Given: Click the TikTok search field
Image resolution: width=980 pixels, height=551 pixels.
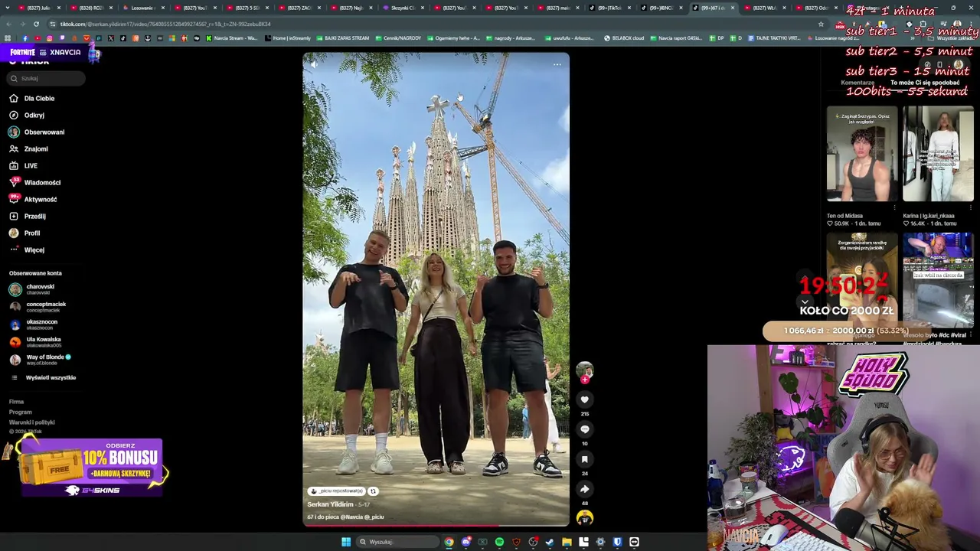Looking at the screenshot, I should [46, 78].
